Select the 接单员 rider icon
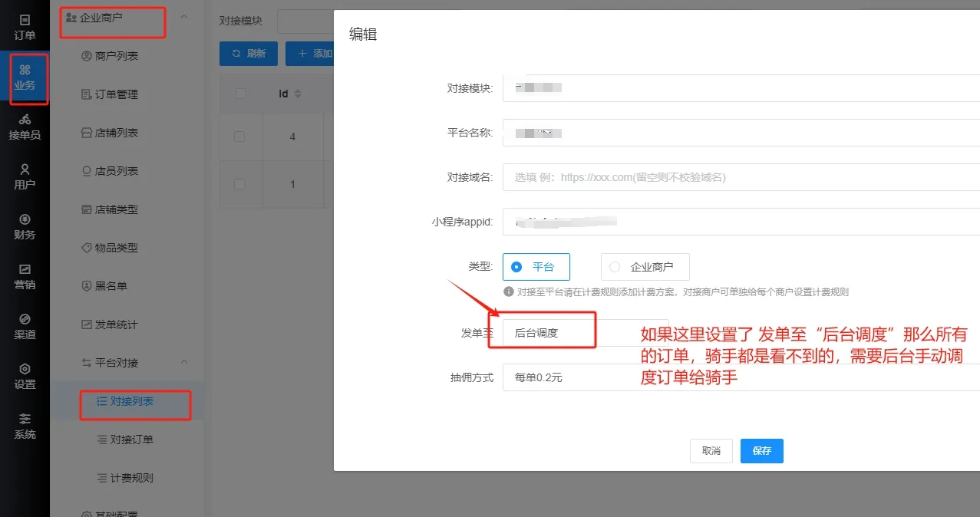This screenshot has height=517, width=980. pyautogui.click(x=25, y=127)
